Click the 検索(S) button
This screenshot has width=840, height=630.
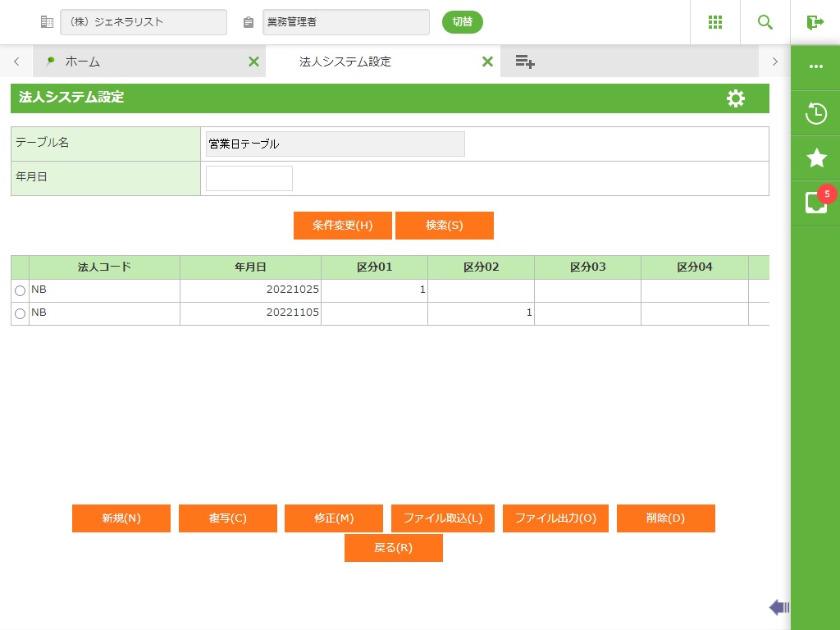click(x=444, y=226)
